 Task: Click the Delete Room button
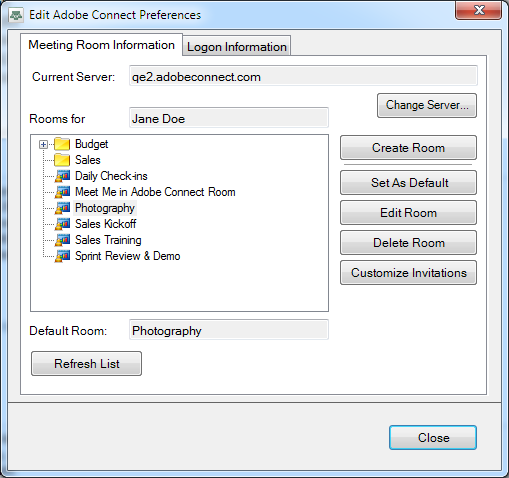[408, 242]
